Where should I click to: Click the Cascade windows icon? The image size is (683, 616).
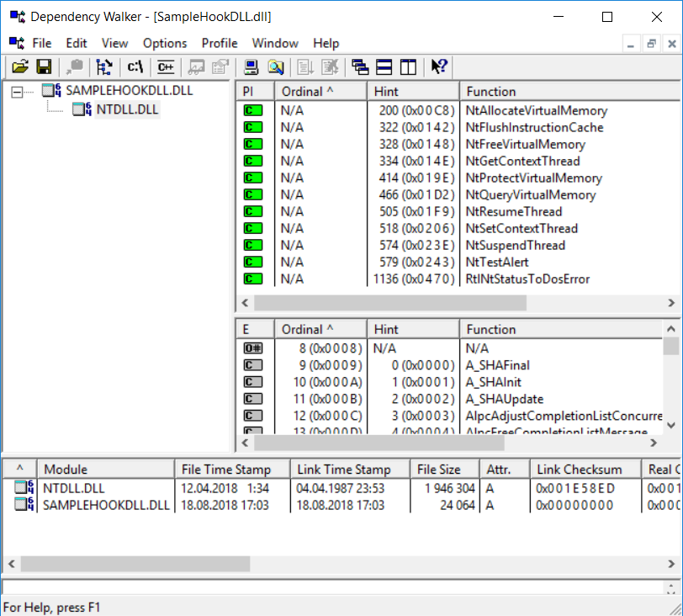tap(360, 66)
